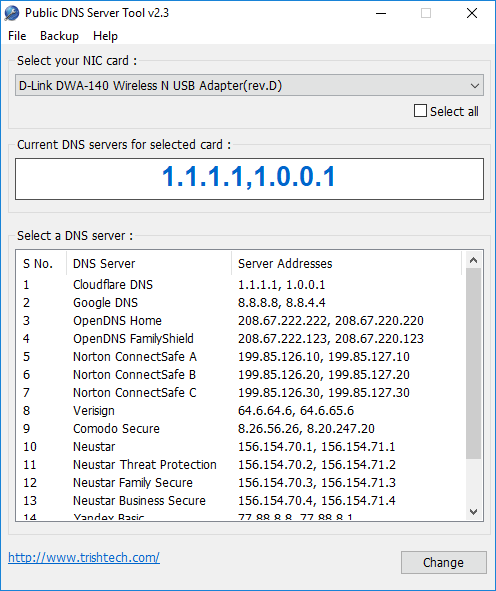Click the Change button
496x591 pixels.
[x=444, y=562]
